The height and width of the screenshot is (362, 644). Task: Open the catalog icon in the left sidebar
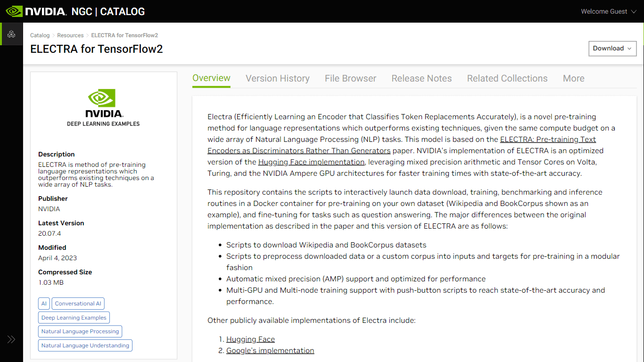click(x=11, y=34)
